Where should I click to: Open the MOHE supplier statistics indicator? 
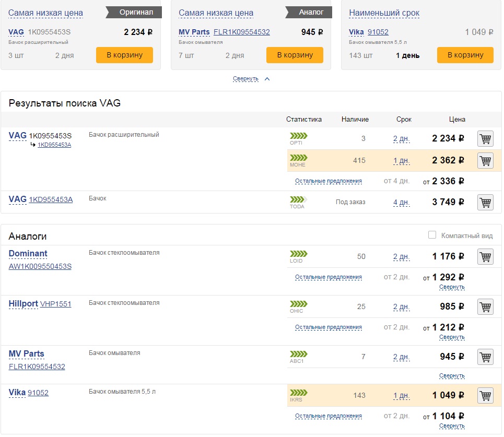[x=299, y=158]
